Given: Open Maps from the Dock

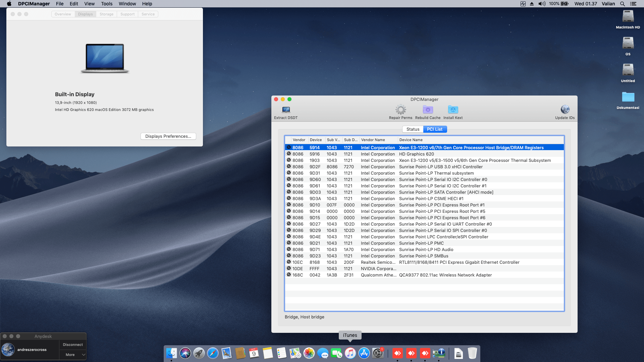Looking at the screenshot, I should pyautogui.click(x=295, y=353).
